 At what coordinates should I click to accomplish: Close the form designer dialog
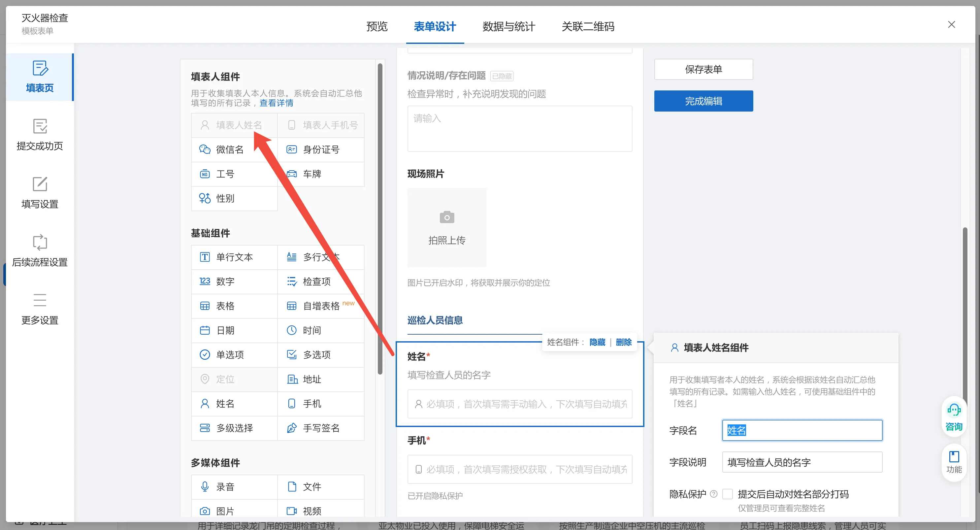point(952,24)
